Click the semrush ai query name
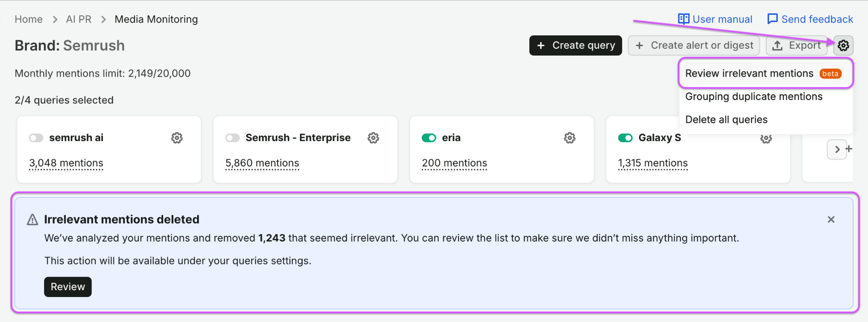Image resolution: width=868 pixels, height=322 pixels. [76, 138]
